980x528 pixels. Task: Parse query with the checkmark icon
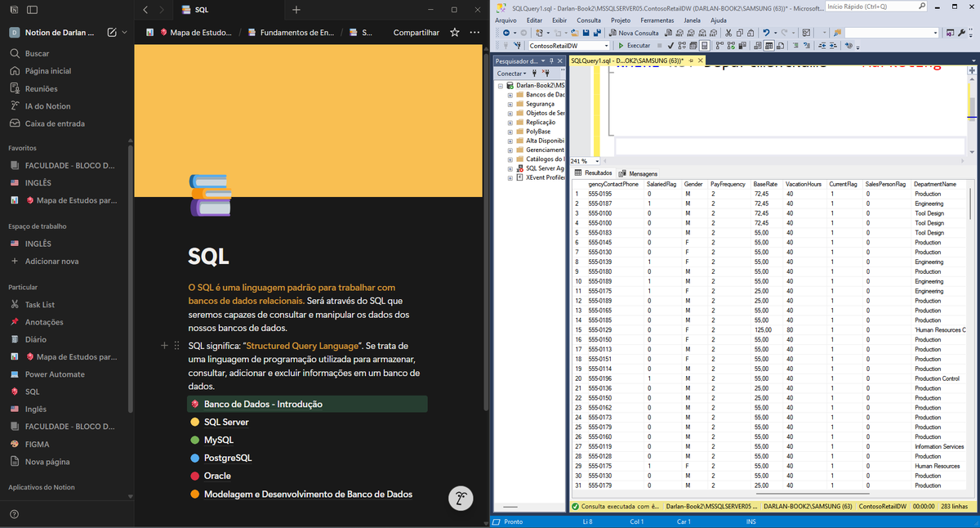(x=670, y=45)
